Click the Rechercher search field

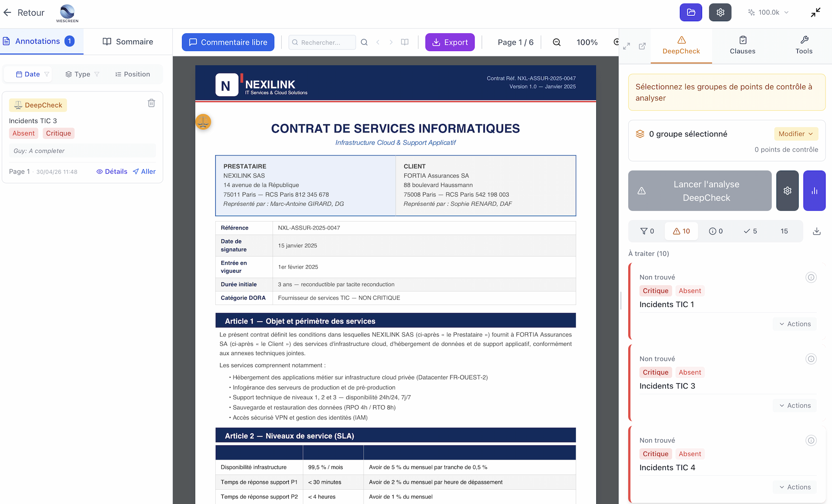[322, 42]
